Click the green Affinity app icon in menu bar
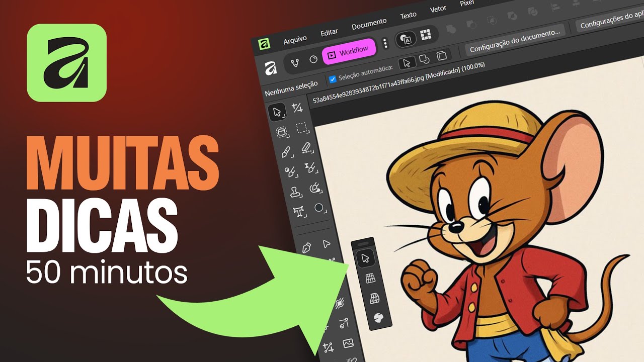644x362 pixels. pos(264,44)
